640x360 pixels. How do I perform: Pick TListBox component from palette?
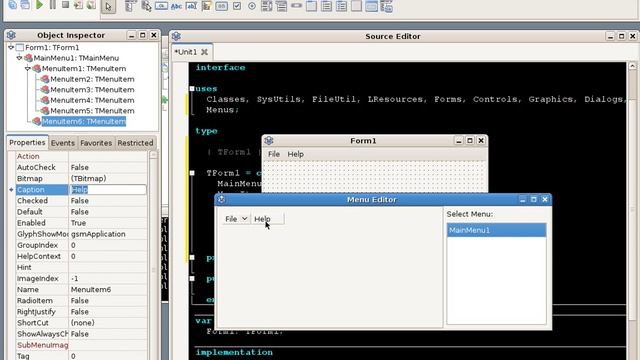pos(267,6)
